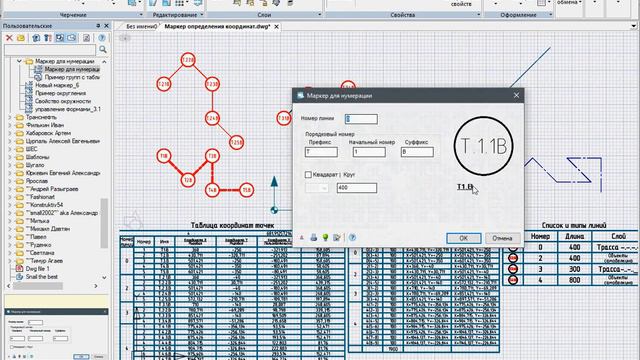Image resolution: width=640 pixels, height=360 pixels.
Task: Click the Милька folder icon
Action: 19,221
